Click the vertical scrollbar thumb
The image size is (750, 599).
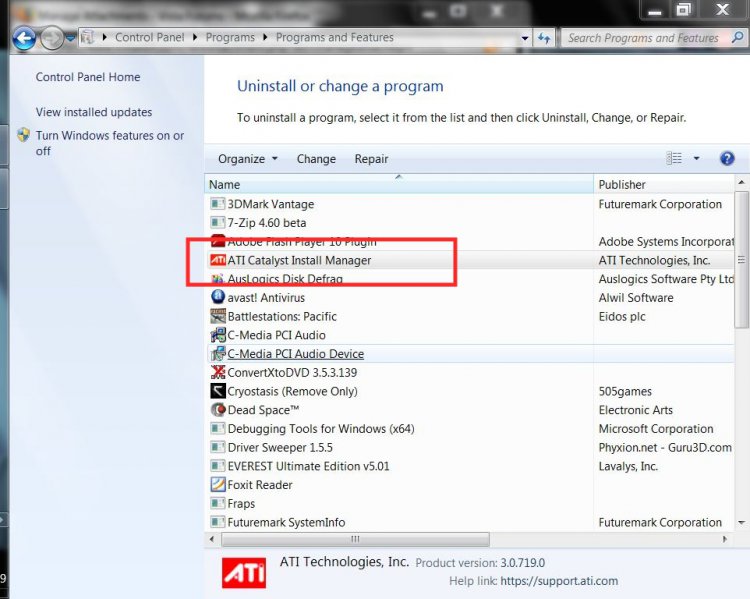click(741, 260)
